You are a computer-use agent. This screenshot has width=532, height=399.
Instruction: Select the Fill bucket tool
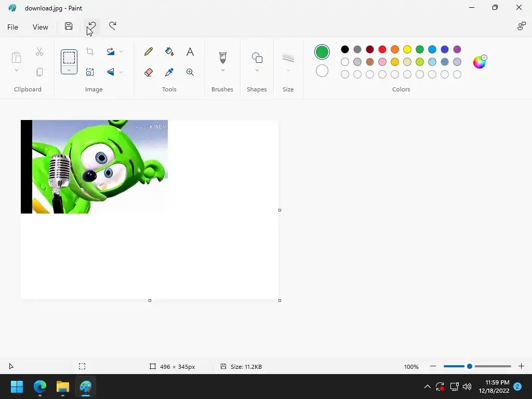coord(169,51)
